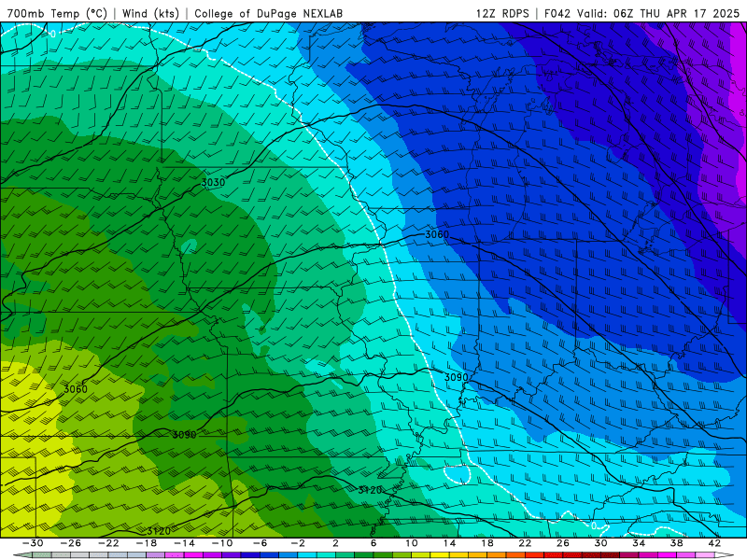Click color bar label '6'

click(x=373, y=543)
